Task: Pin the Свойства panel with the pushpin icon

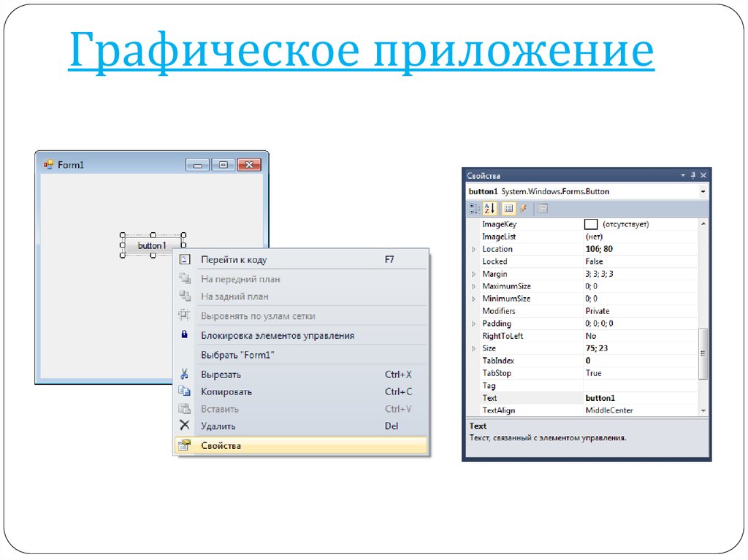Action: coord(693,176)
